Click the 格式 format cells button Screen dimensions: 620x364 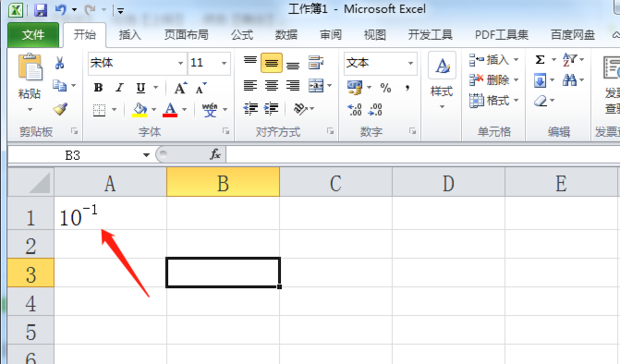493,100
